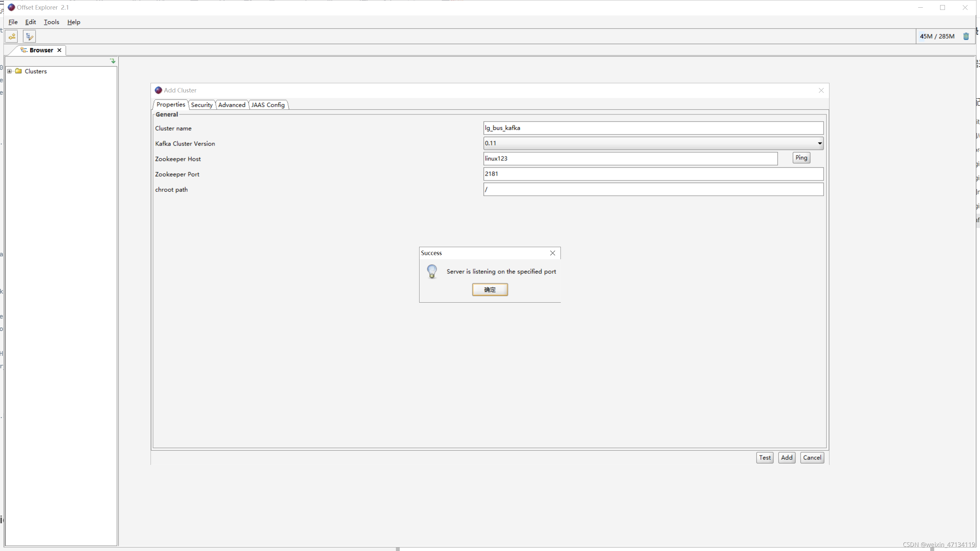Select Kafka Cluster Version dropdown

653,143
